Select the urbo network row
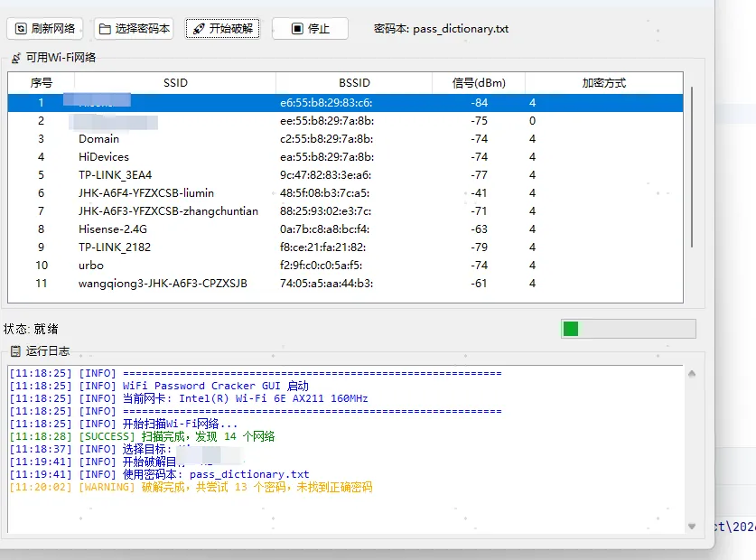Screen dimensions: 756x560 coord(345,266)
